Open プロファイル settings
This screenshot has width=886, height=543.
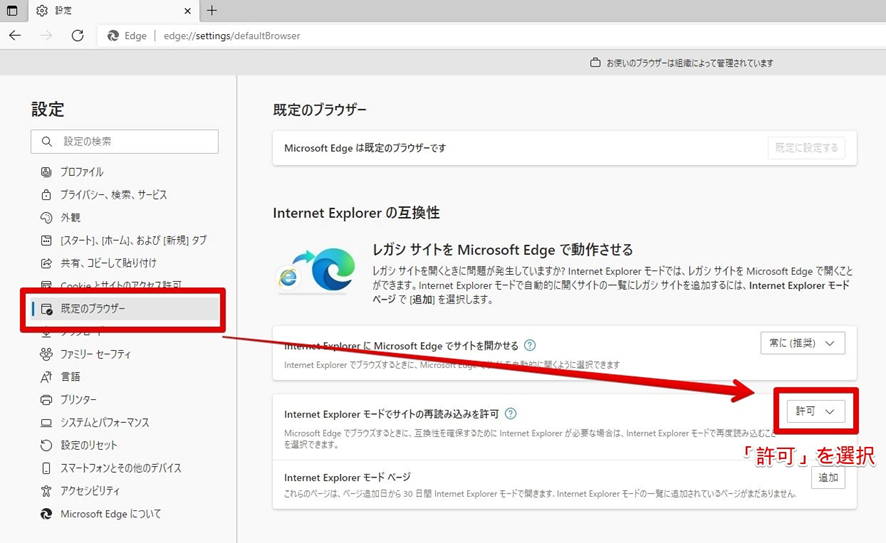pos(82,172)
